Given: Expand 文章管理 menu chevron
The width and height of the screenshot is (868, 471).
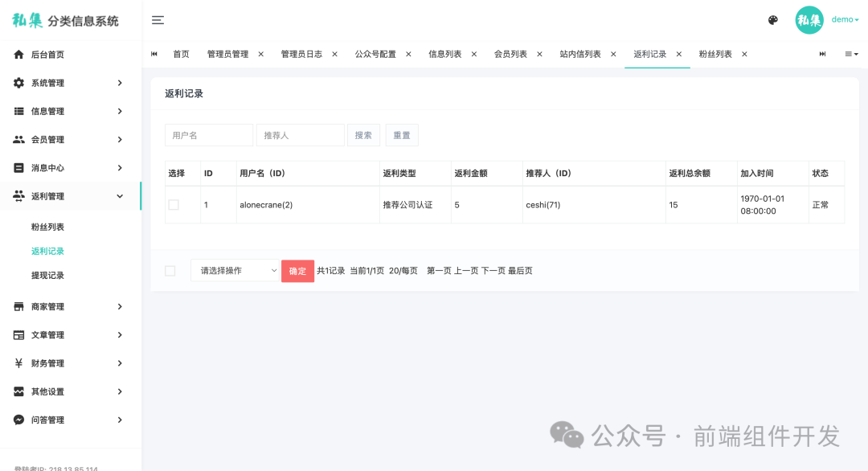Looking at the screenshot, I should pos(120,335).
